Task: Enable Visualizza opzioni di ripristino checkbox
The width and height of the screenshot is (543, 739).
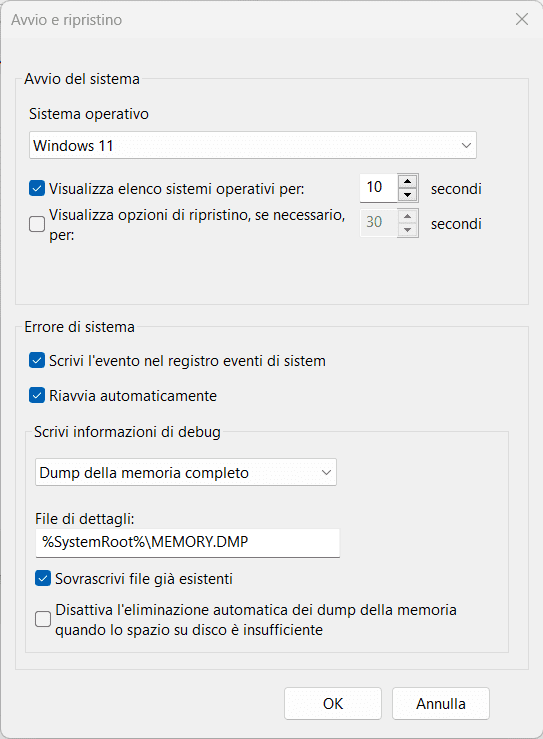Action: pos(37,224)
